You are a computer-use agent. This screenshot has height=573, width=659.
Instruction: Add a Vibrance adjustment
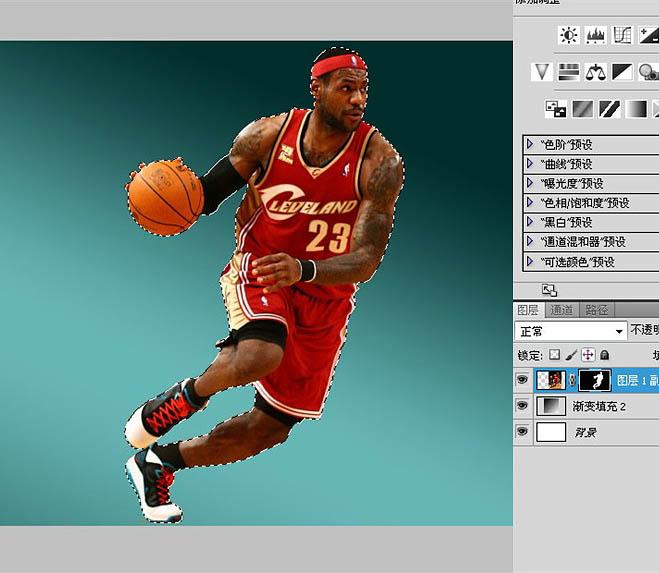[542, 72]
